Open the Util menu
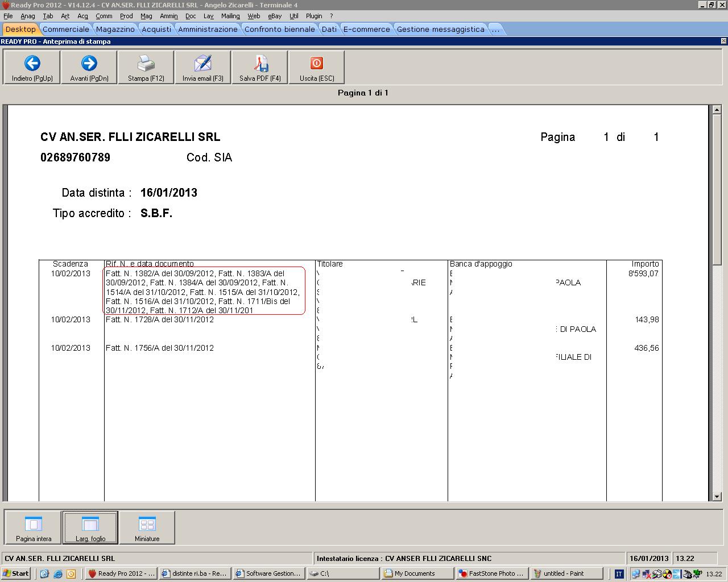This screenshot has width=728, height=582. pos(294,16)
